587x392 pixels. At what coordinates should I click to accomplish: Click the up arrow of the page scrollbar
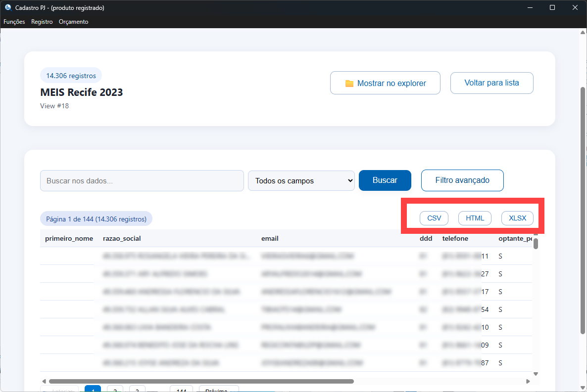[582, 32]
